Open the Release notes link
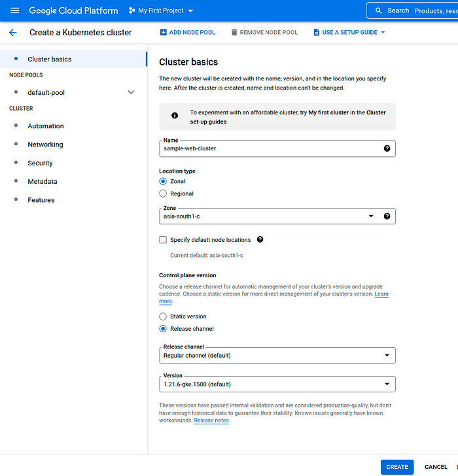458x476 pixels. tap(211, 420)
